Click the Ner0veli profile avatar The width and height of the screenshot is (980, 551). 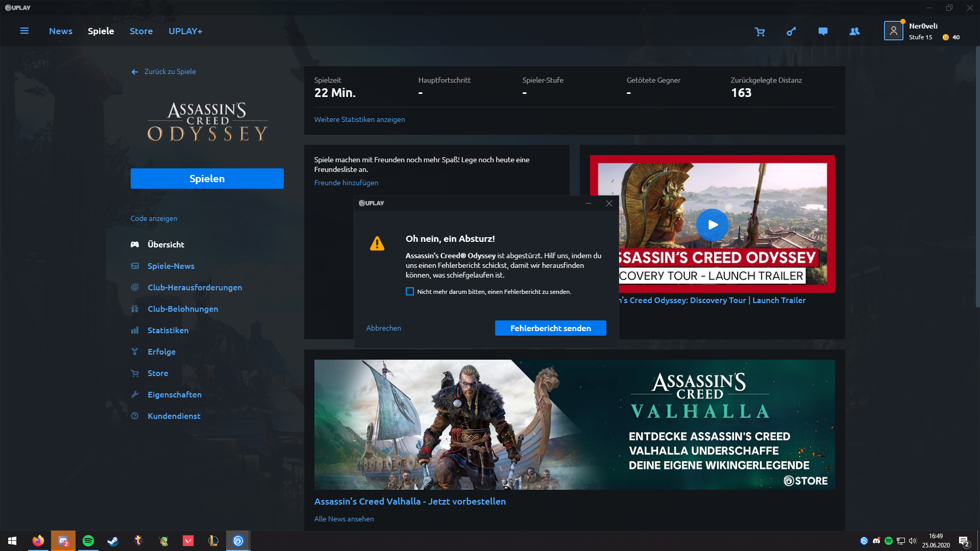click(x=893, y=31)
